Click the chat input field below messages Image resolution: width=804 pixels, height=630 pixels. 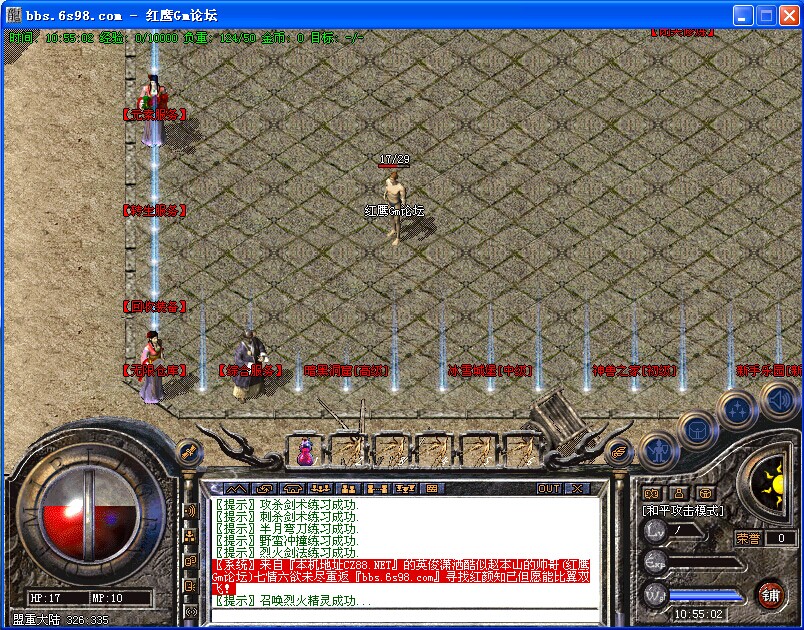[x=405, y=616]
